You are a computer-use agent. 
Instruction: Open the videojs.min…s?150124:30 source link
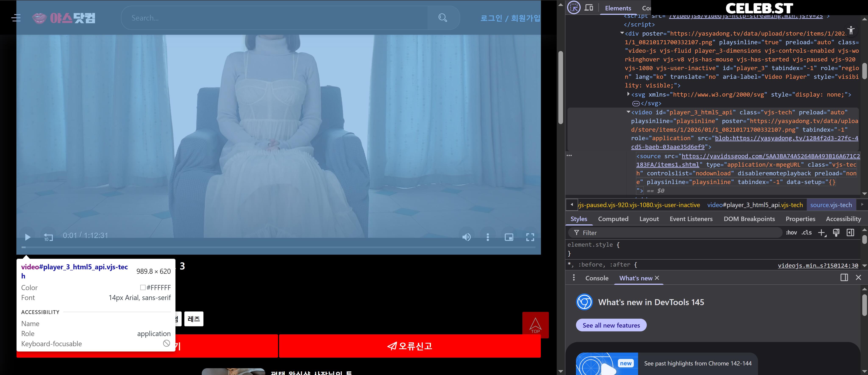(818, 266)
